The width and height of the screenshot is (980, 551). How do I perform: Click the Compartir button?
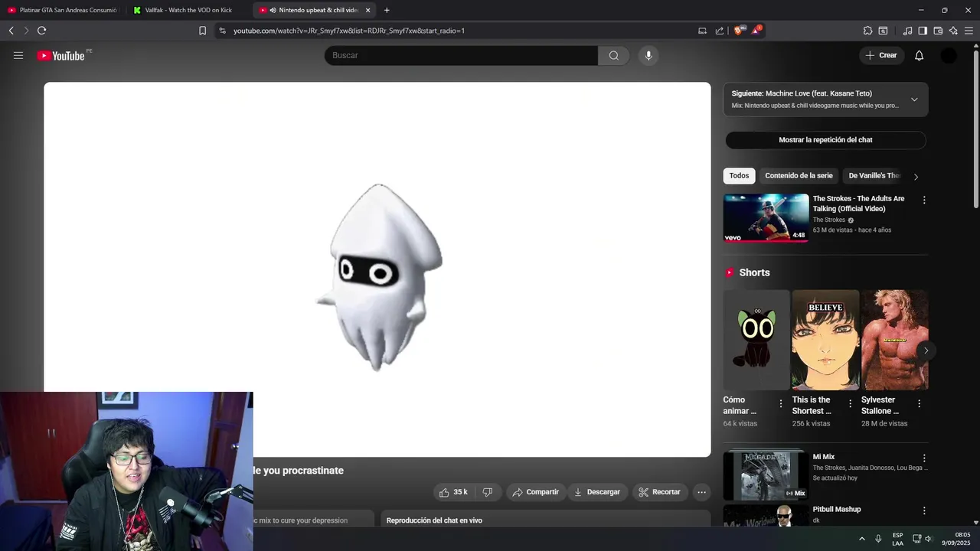(x=535, y=492)
